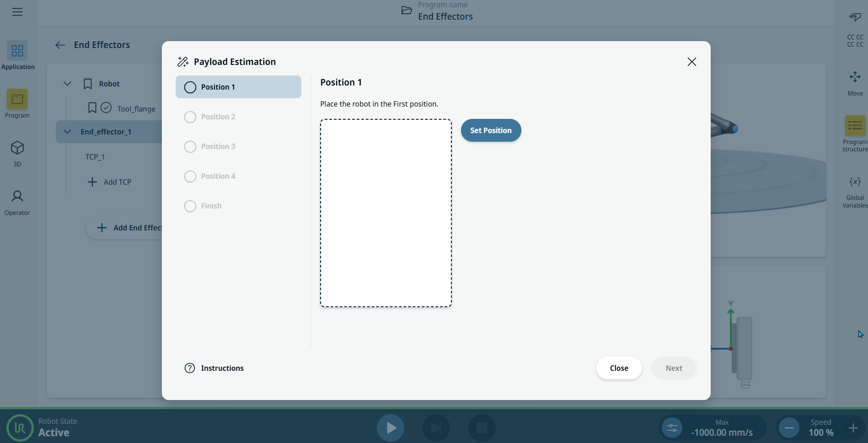
Task: Open the 3D viewer icon
Action: tap(17, 148)
